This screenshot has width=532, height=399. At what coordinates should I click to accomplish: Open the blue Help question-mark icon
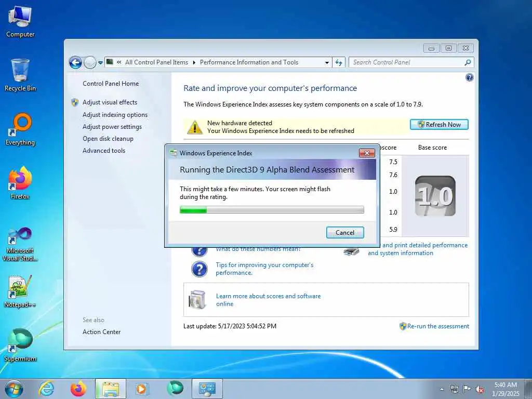pos(470,78)
